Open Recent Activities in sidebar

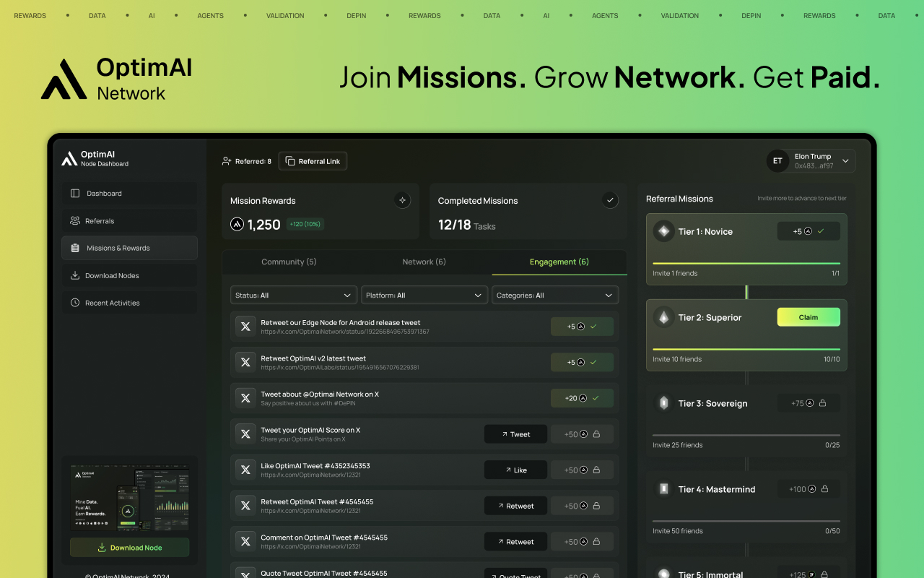pos(129,303)
